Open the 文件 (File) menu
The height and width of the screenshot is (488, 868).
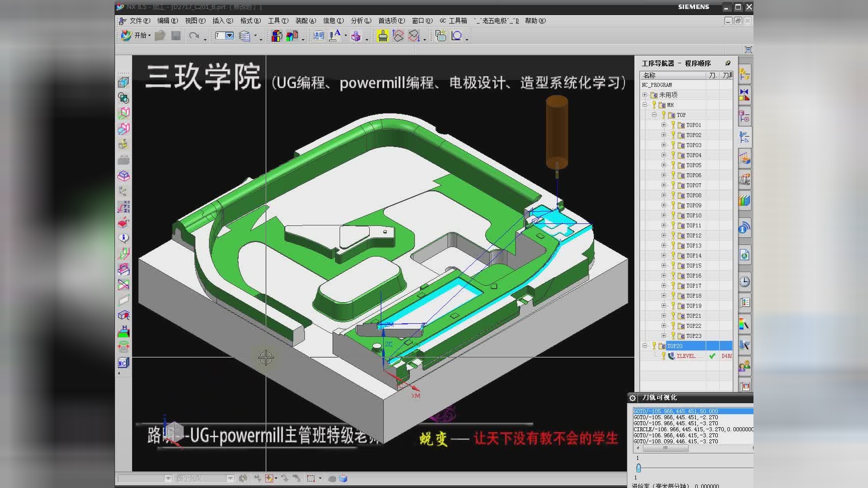[139, 21]
